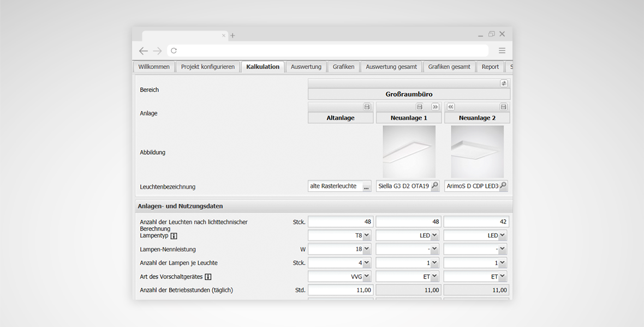644x327 pixels.
Task: Open the Auswertung tab
Action: [x=306, y=67]
